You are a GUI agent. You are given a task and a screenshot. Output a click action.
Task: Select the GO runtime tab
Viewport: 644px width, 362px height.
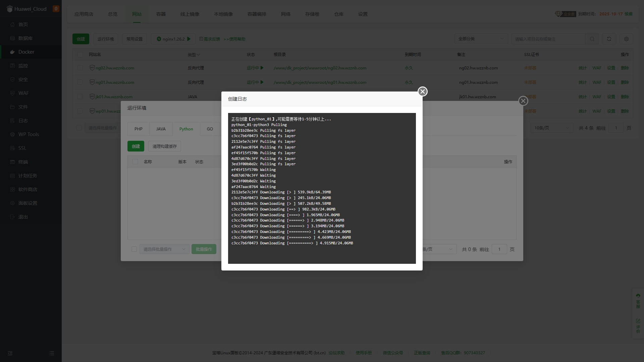pyautogui.click(x=210, y=129)
